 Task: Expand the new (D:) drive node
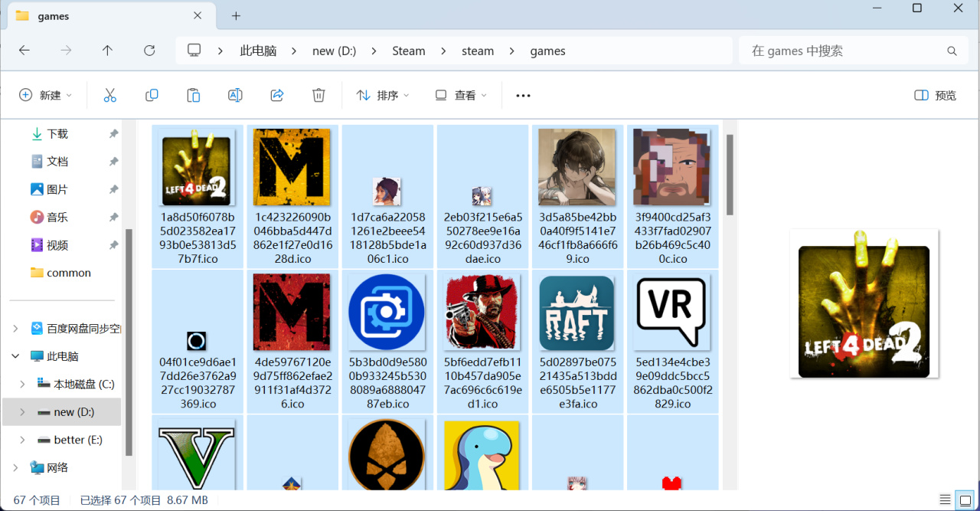point(22,412)
